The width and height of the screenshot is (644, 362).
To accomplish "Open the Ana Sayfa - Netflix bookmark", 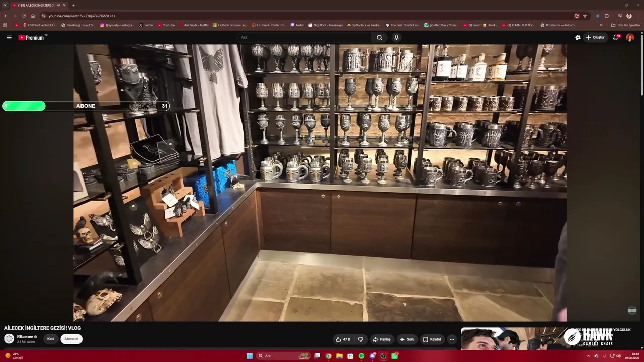I will click(194, 25).
